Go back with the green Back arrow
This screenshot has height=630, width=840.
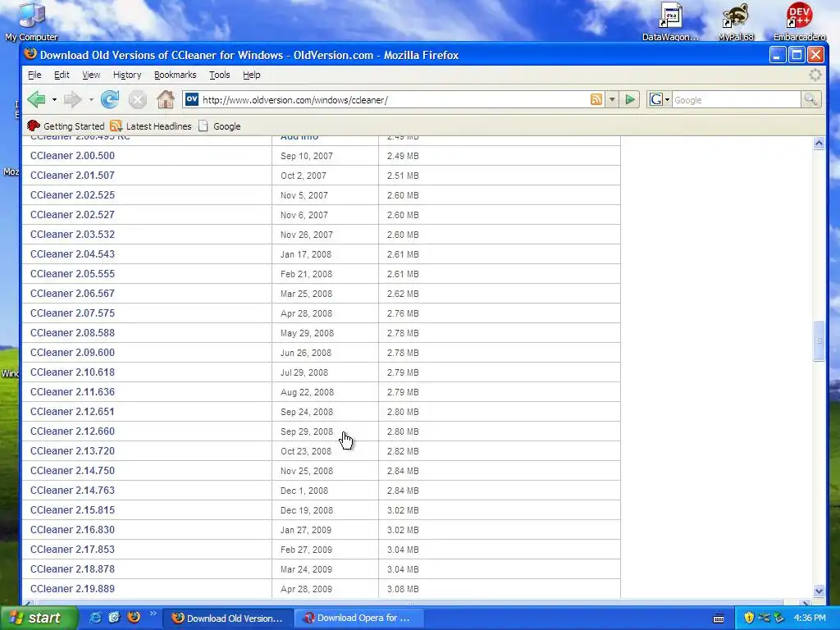36,99
